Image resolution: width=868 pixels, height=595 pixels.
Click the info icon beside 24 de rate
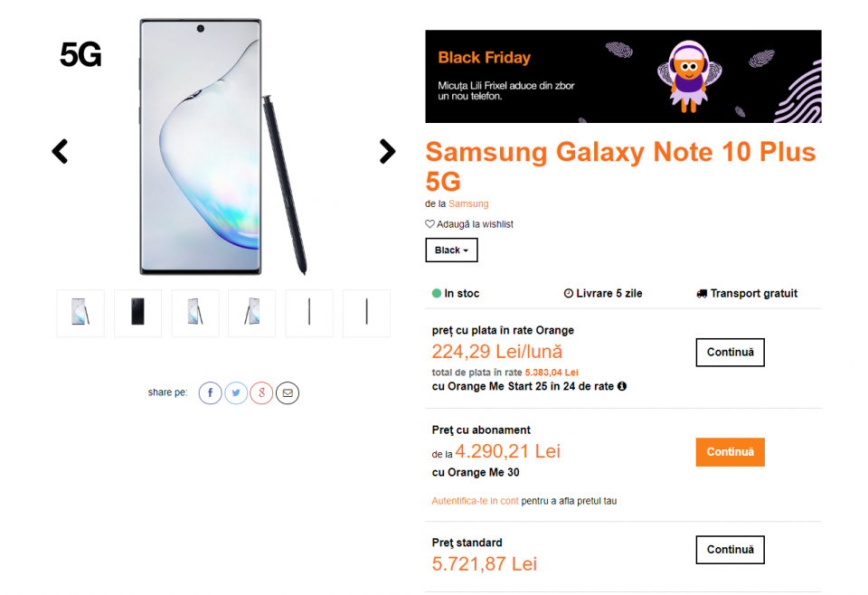(x=622, y=386)
